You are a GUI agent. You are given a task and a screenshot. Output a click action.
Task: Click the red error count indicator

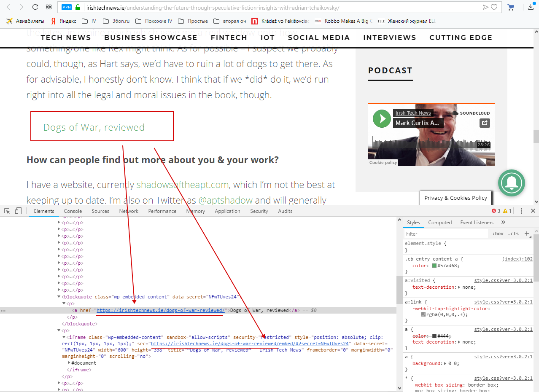tap(496, 211)
